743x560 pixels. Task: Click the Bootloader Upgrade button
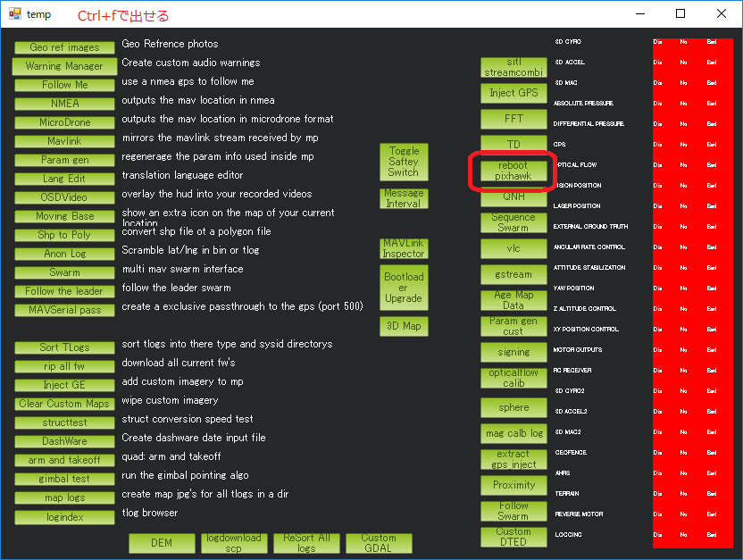click(404, 288)
